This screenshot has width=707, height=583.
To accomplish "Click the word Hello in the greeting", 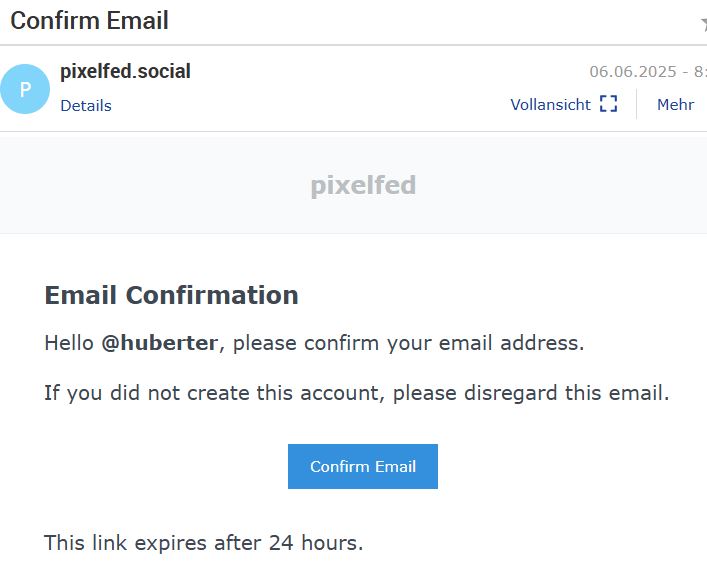I will tap(69, 343).
